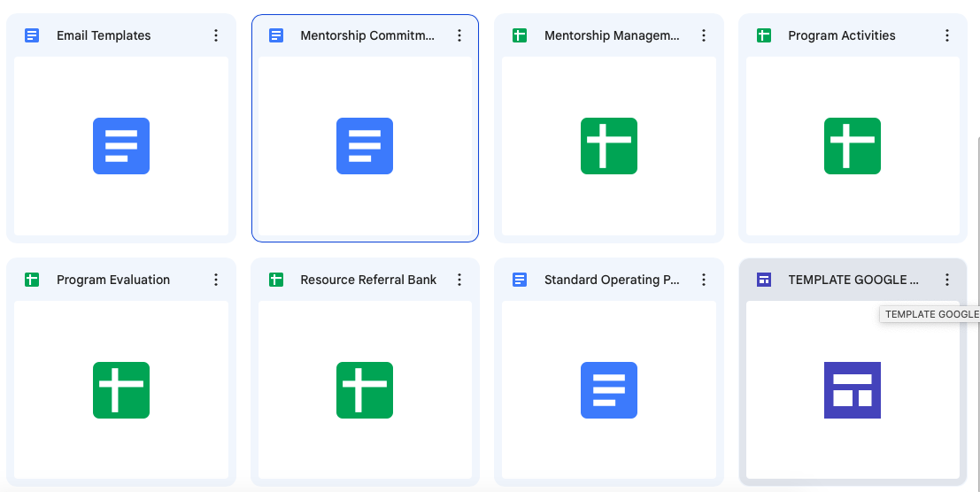Click Docs icon beside Mentorship Commitm... title
The height and width of the screenshot is (492, 980).
[x=275, y=35]
